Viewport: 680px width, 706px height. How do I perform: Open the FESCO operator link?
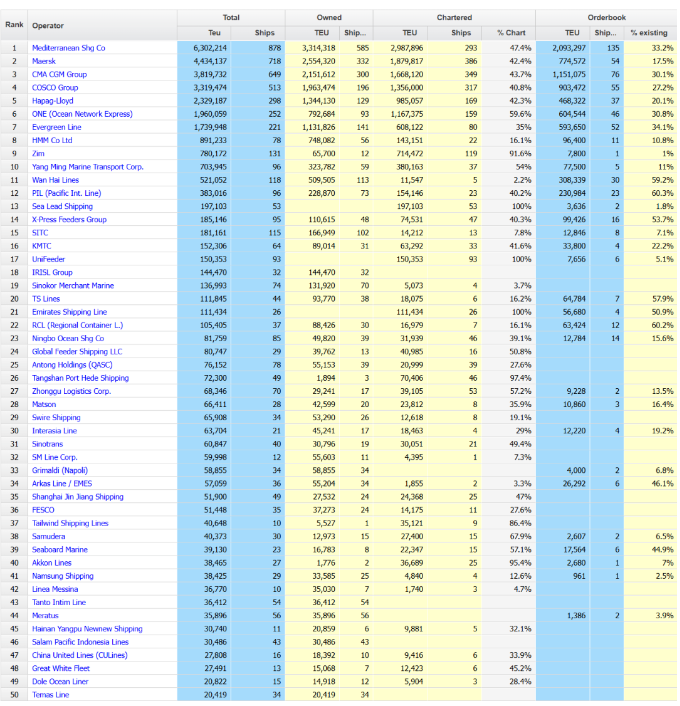tap(43, 510)
